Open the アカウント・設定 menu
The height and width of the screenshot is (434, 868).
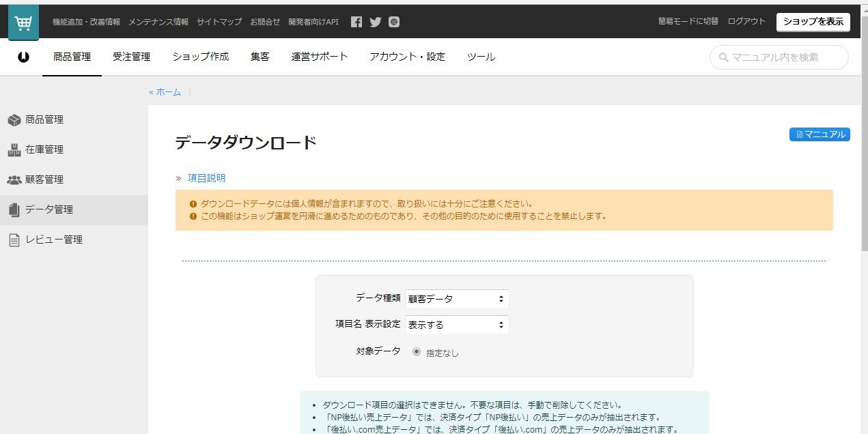(407, 57)
